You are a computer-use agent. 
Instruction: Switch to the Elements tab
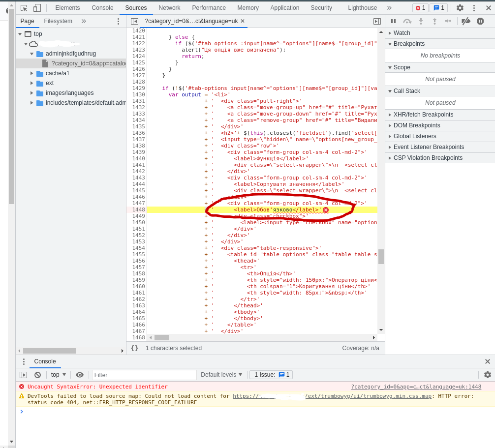tap(67, 8)
